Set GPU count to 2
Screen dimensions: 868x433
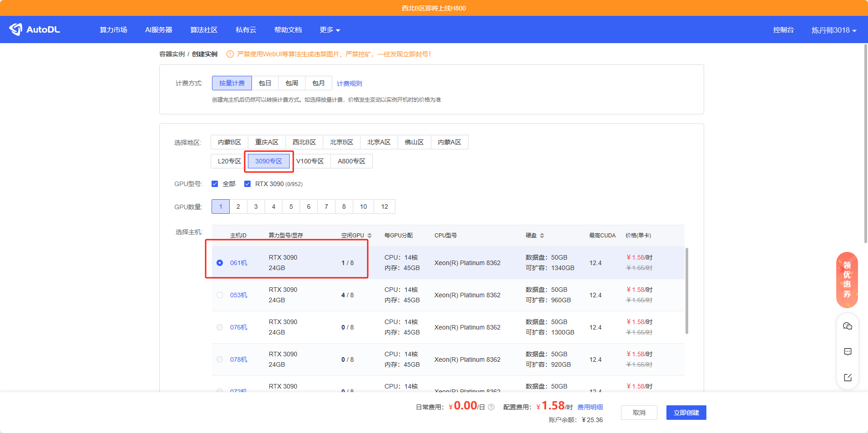(x=238, y=207)
